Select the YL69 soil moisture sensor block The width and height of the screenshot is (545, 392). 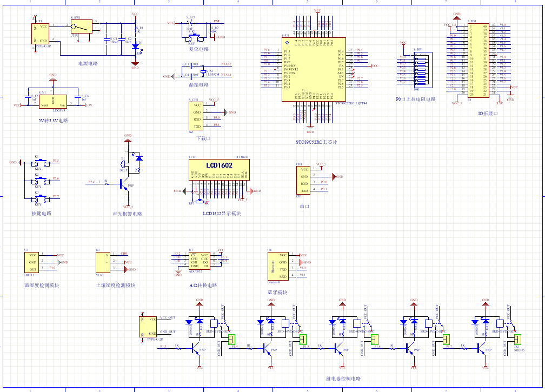(x=102, y=262)
